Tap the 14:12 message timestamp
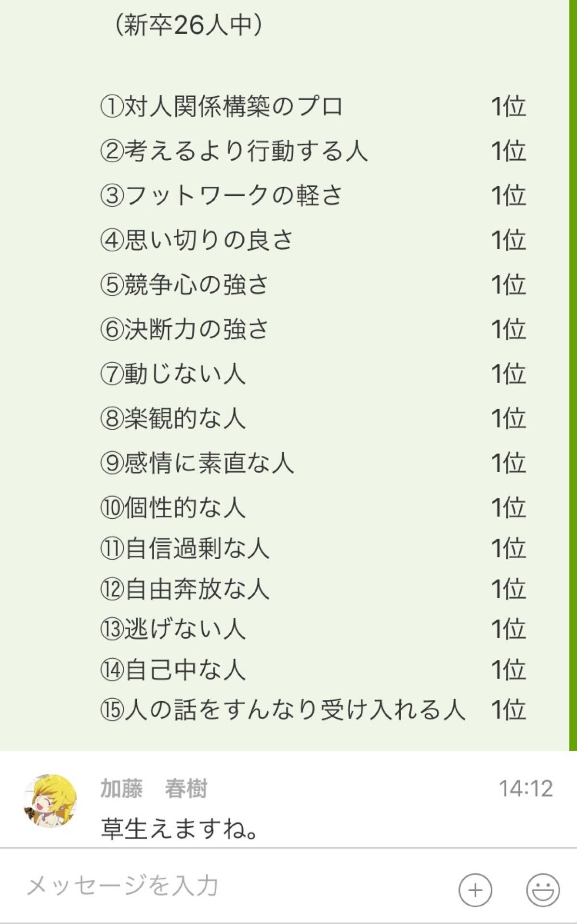The image size is (577, 924). click(x=525, y=789)
